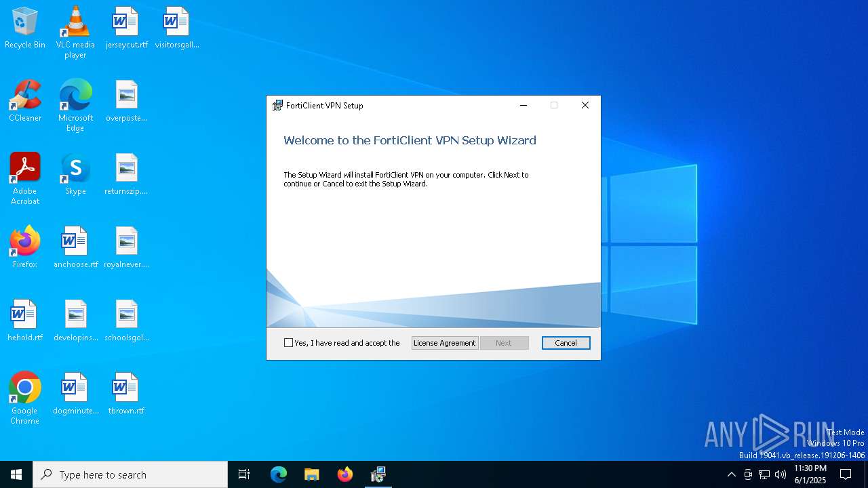Launch Edge from the taskbar
Screen dimensions: 868x488
[279, 474]
